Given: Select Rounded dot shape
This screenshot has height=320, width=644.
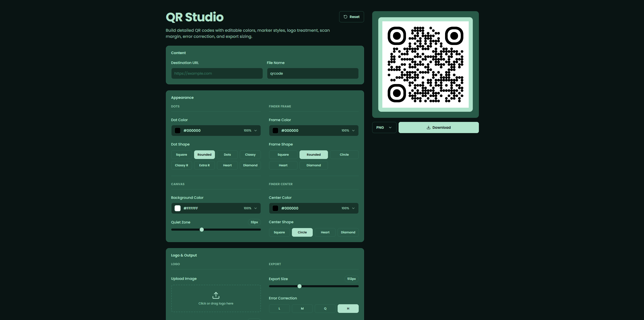Looking at the screenshot, I should pos(204,155).
